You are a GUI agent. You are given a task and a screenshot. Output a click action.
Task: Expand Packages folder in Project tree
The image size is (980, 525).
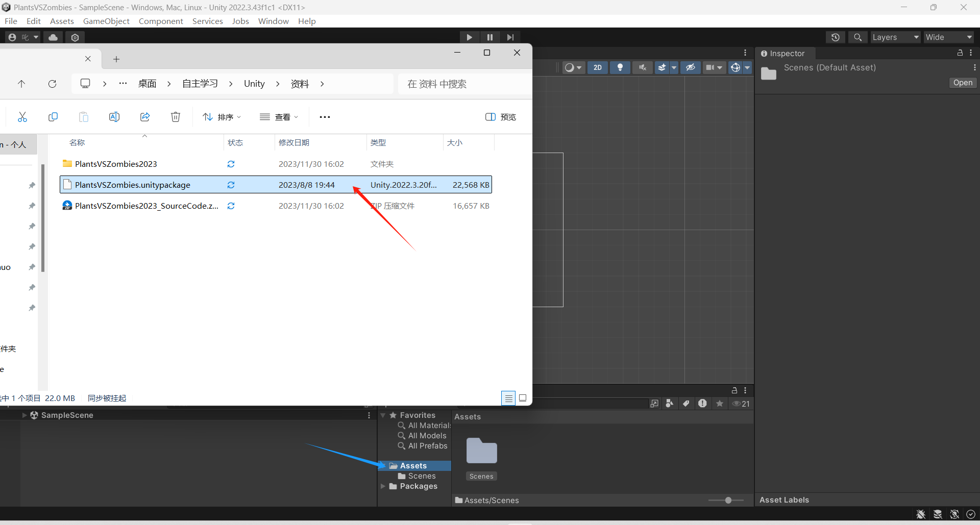(x=383, y=486)
